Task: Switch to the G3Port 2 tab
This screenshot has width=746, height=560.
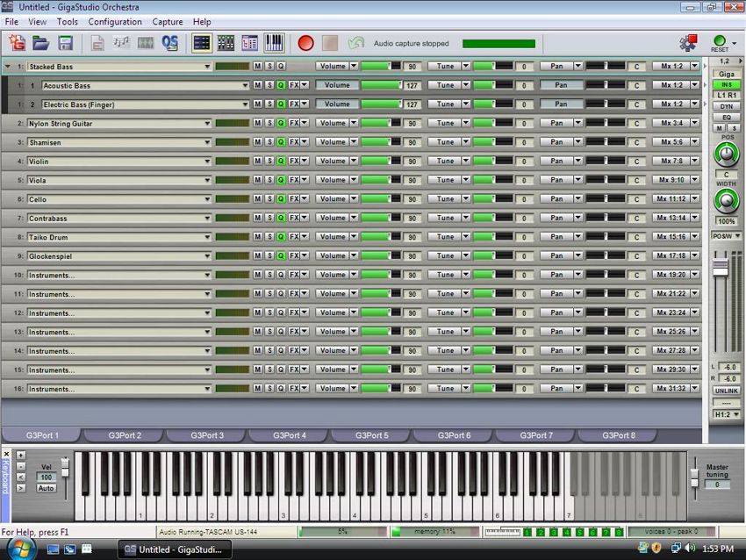Action: coord(125,434)
